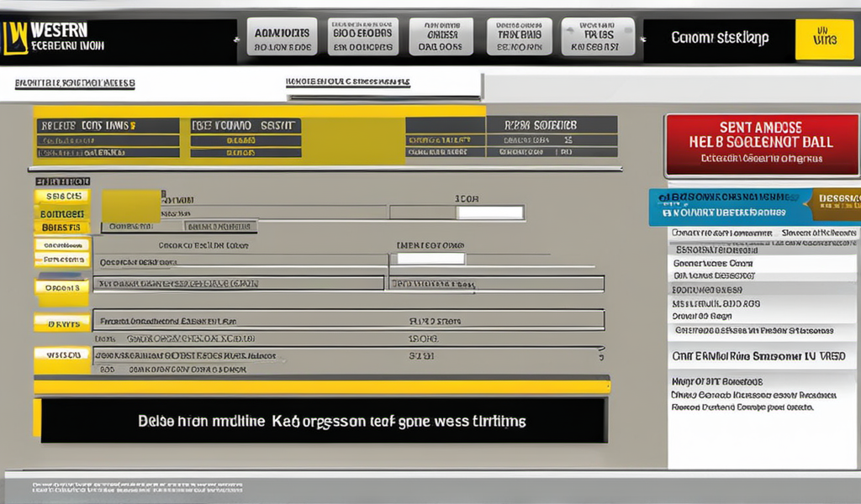Screen dimensions: 861x504
Task: Select the yellow 'D KVYTS' sidebar item
Action: [x=62, y=323]
